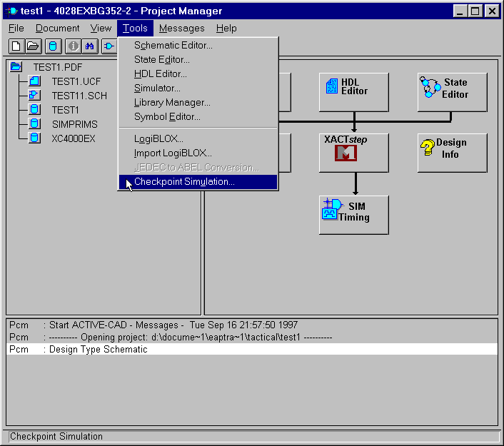Launch the XACTstep implementation button
The width and height of the screenshot is (504, 446).
tap(354, 153)
